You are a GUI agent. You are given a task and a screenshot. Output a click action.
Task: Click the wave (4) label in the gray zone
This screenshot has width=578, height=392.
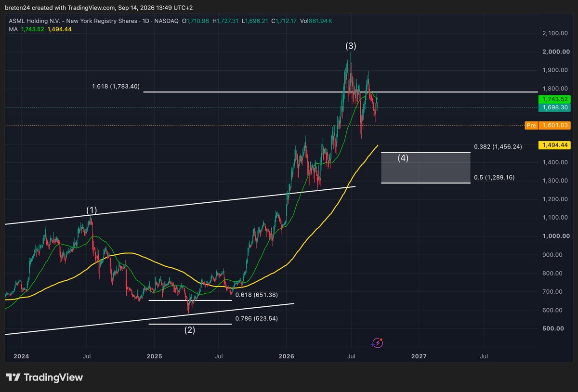tap(403, 158)
